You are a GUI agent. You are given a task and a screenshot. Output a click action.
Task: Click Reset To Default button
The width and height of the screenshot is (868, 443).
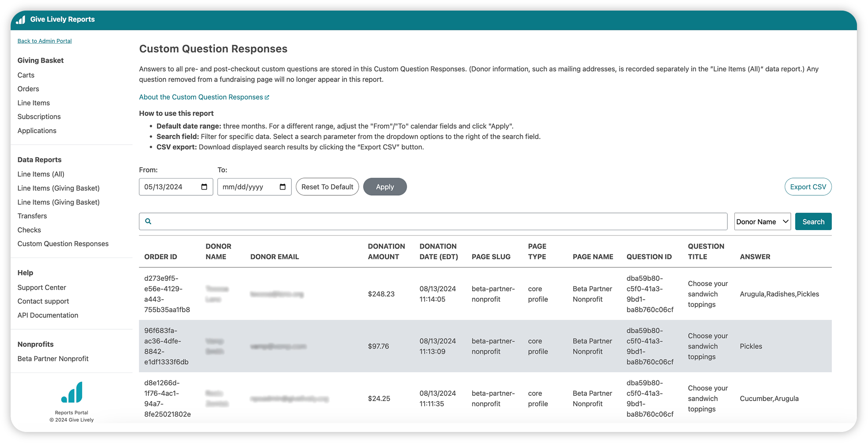point(327,187)
